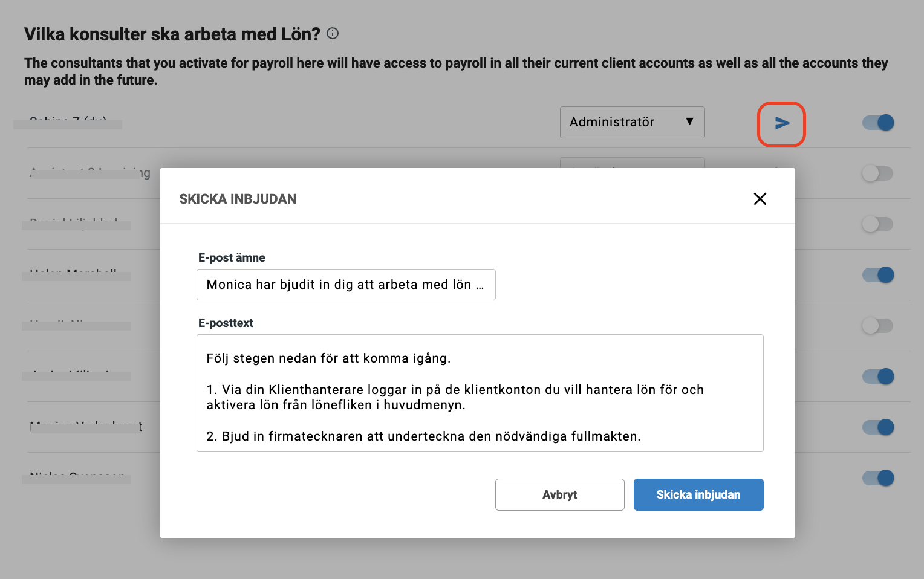Image resolution: width=924 pixels, height=579 pixels.
Task: Enable the third consultant's payroll toggle
Action: pos(878,224)
